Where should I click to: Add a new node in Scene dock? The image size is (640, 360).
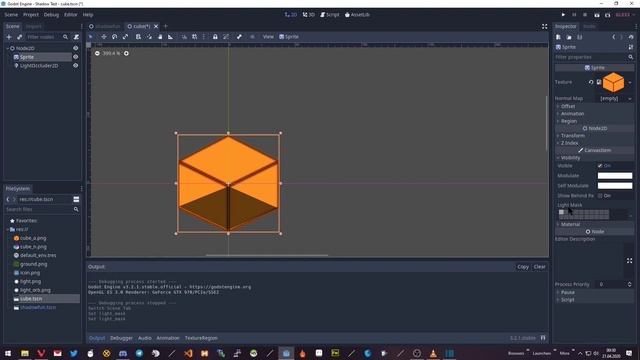pos(9,37)
